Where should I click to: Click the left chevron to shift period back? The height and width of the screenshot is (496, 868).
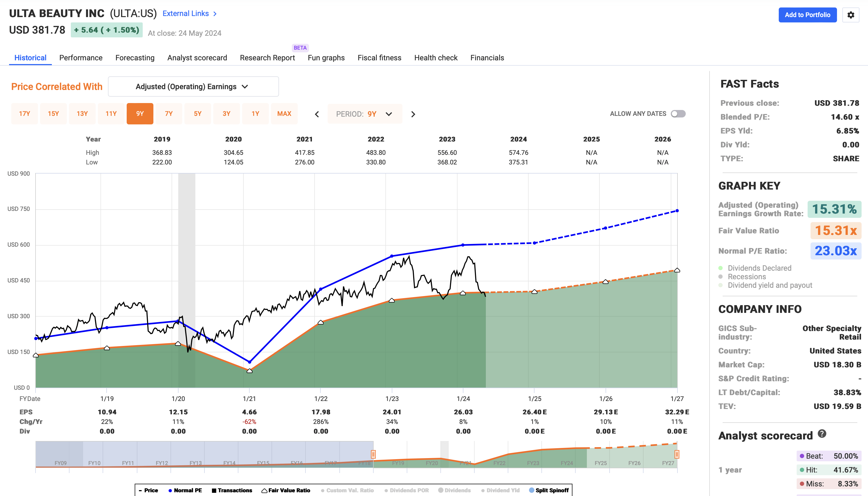pos(317,114)
